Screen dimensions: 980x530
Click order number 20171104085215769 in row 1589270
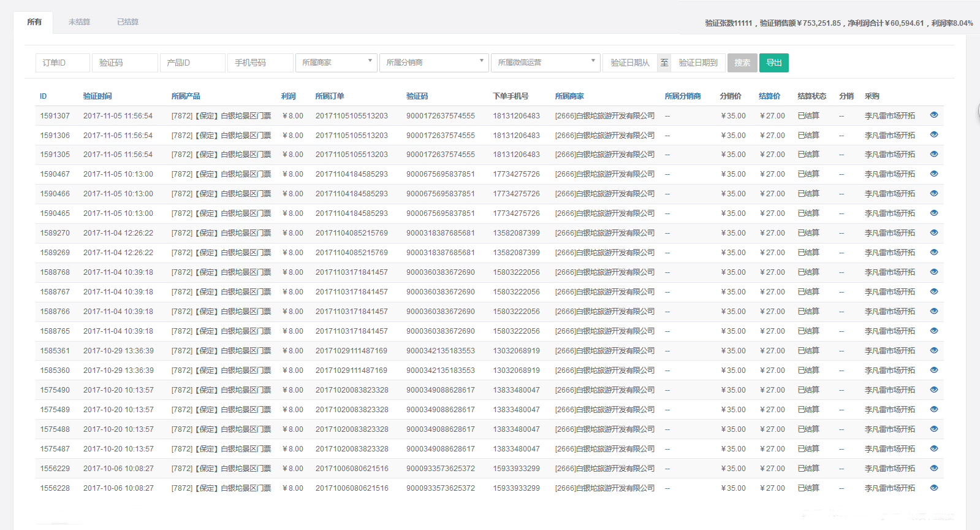352,233
